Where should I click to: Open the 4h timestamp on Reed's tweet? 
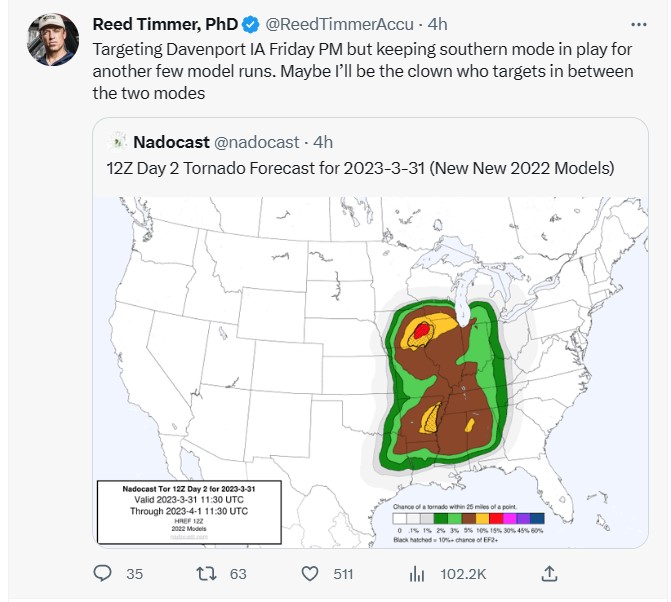[x=437, y=23]
